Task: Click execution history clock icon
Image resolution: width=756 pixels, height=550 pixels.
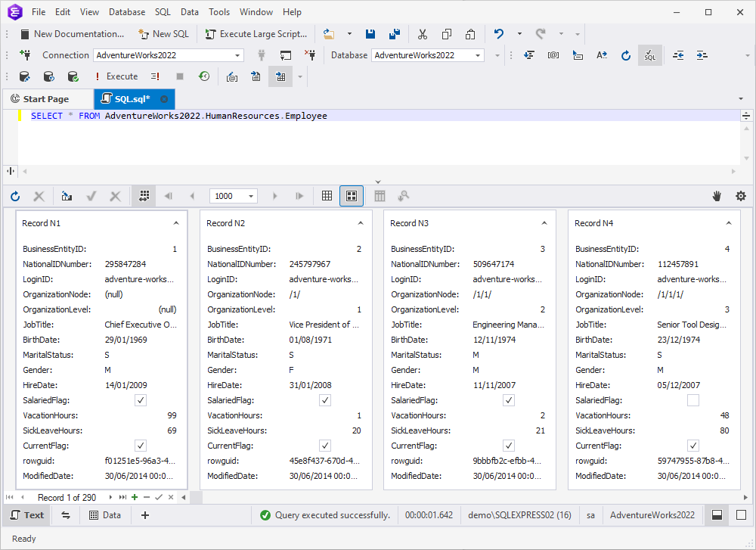Action: 204,76
